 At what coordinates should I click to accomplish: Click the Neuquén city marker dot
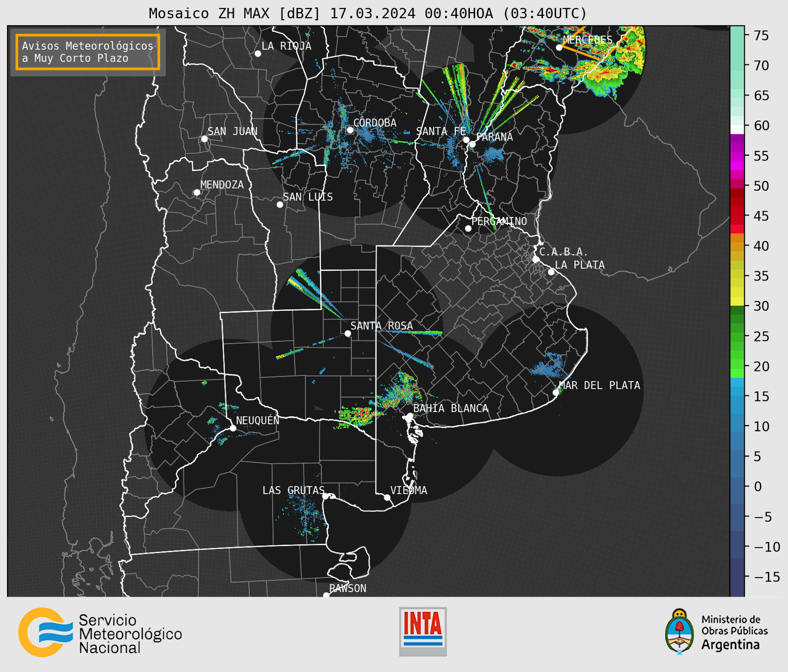click(x=233, y=428)
